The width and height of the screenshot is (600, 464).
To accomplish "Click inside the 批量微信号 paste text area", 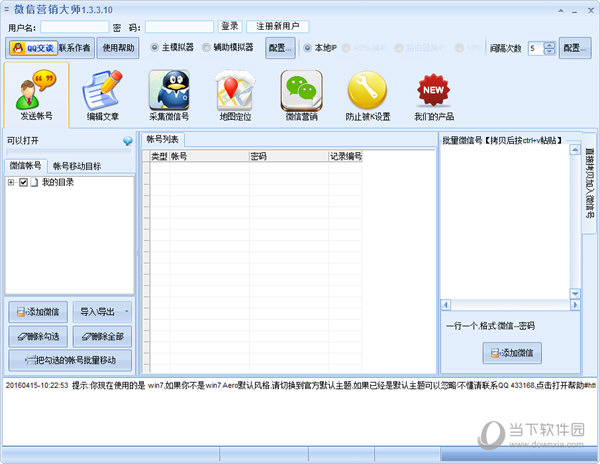I will [x=505, y=222].
